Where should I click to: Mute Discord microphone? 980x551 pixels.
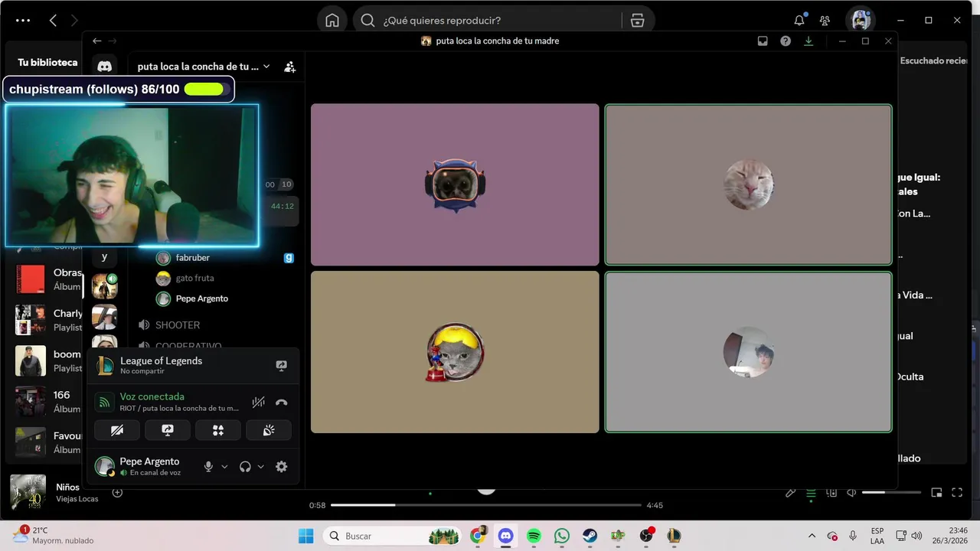[x=208, y=467]
